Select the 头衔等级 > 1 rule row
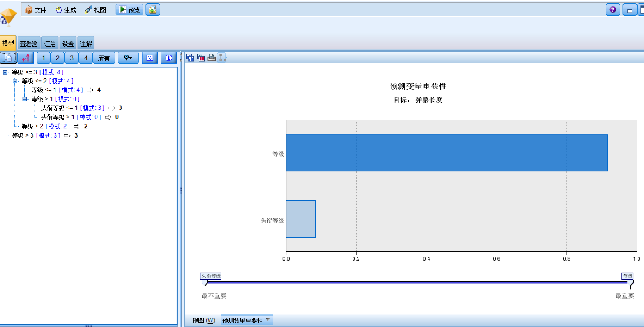This screenshot has height=327, width=644. coord(80,117)
